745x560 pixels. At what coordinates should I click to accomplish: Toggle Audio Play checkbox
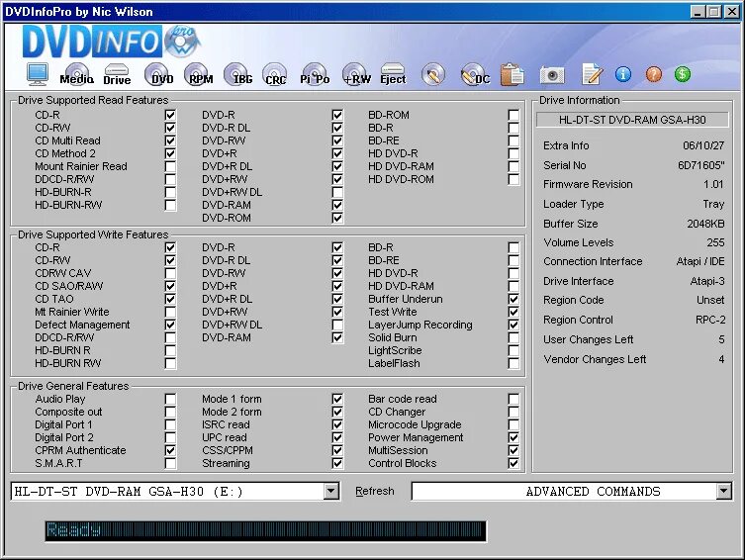click(170, 399)
